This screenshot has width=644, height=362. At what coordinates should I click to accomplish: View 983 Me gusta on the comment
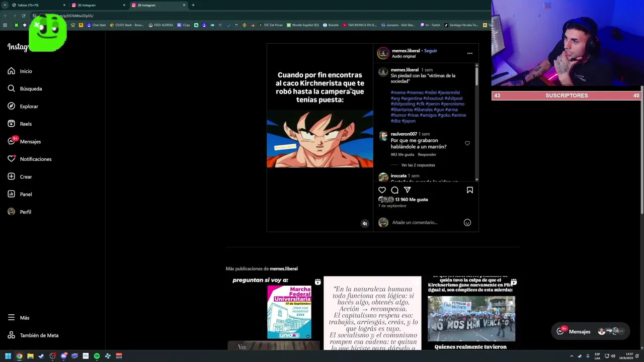coord(402,154)
